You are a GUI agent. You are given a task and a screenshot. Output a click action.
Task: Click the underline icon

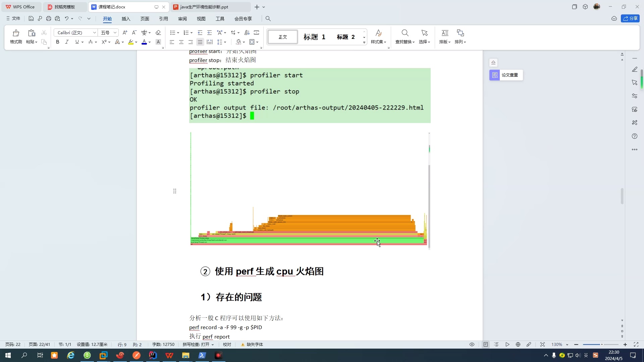point(77,42)
